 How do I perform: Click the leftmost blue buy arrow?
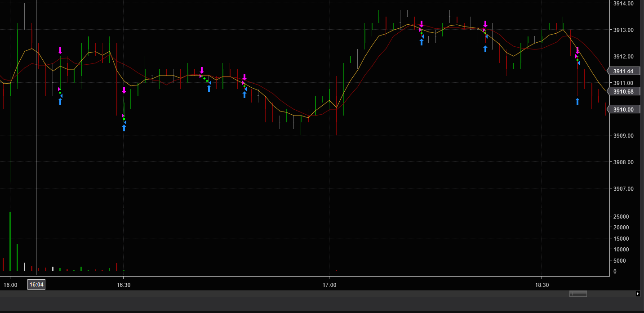point(60,102)
